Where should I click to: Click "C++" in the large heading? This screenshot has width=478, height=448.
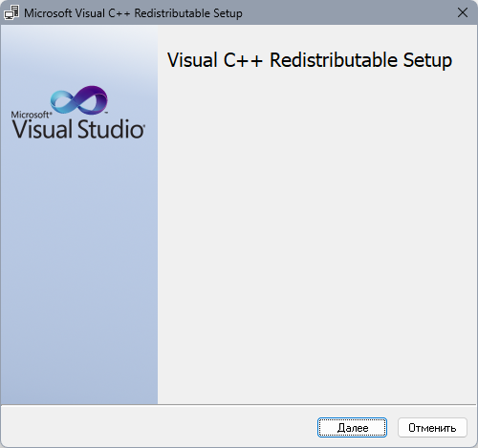click(x=243, y=60)
